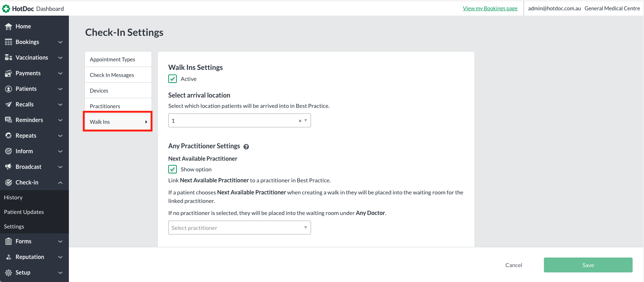Screen dimensions: 644x282
Task: Click the Recalls paper plane icon
Action: 9,104
